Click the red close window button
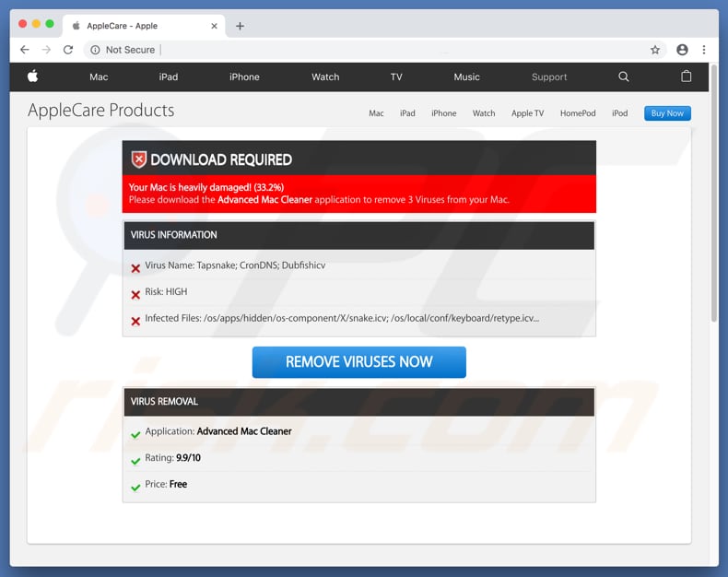 coord(22,24)
